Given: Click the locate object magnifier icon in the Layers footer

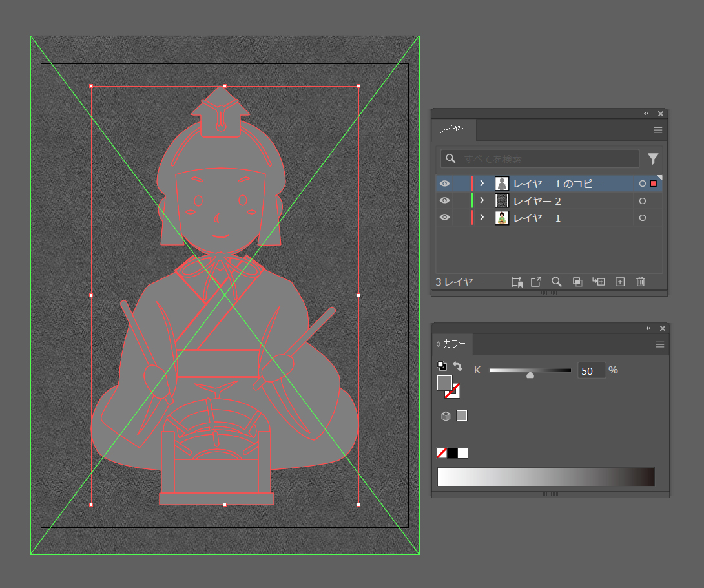Looking at the screenshot, I should (556, 282).
